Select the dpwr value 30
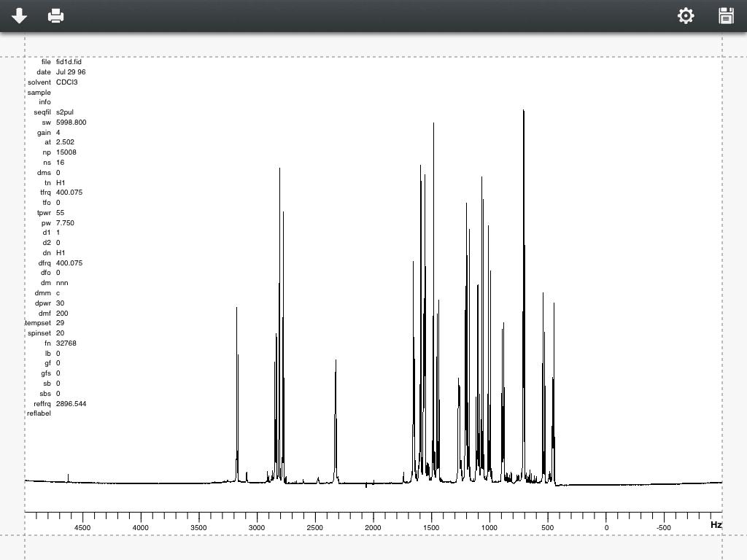The image size is (747, 560). [60, 303]
